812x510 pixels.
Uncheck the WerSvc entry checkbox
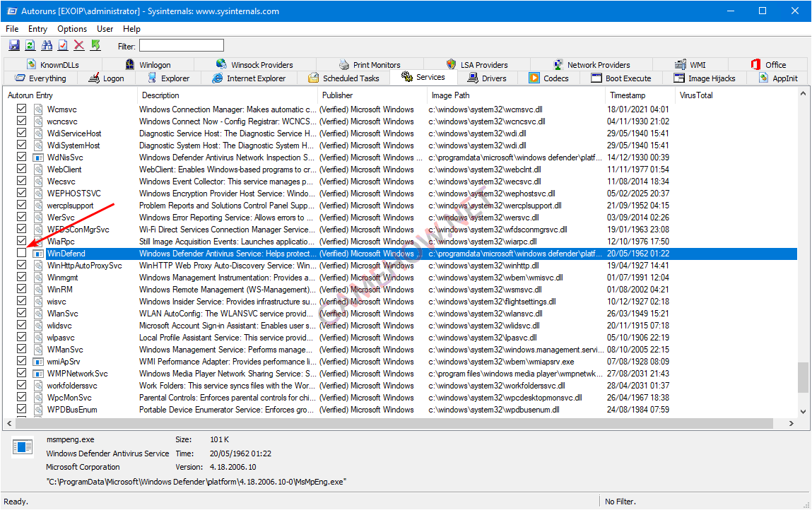[21, 217]
